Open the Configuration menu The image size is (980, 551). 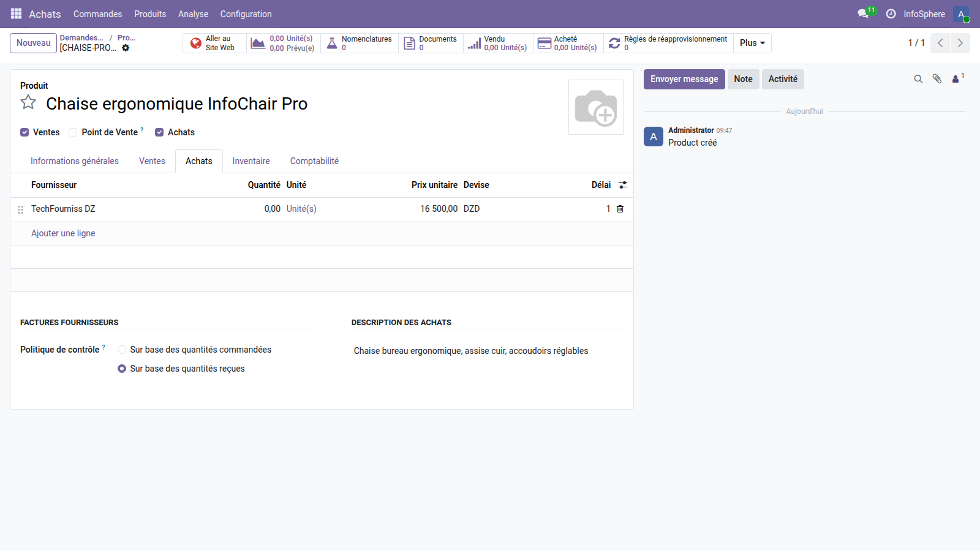pyautogui.click(x=246, y=13)
